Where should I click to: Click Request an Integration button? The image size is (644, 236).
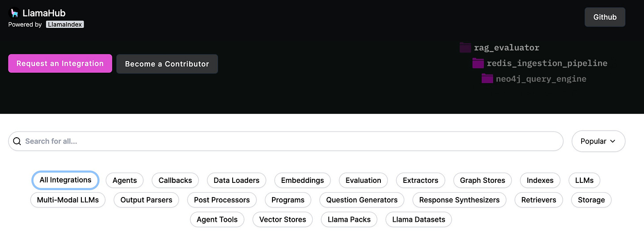click(x=60, y=63)
